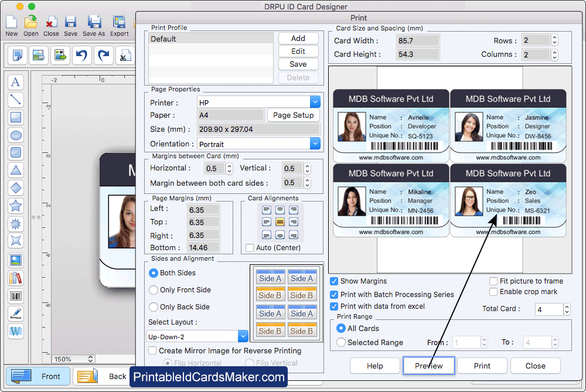This screenshot has width=586, height=392.
Task: Choose Selected Range print option
Action: point(341,342)
